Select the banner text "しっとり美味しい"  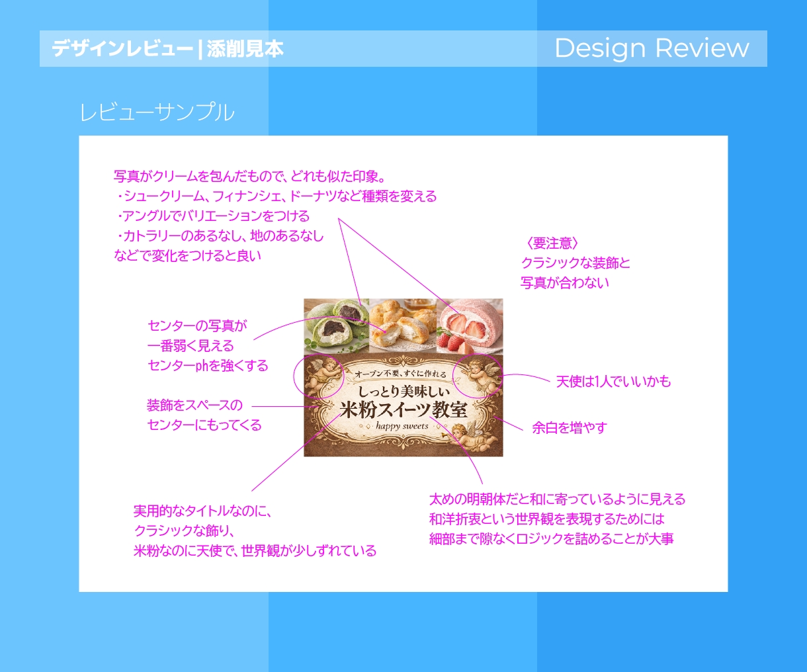(403, 392)
